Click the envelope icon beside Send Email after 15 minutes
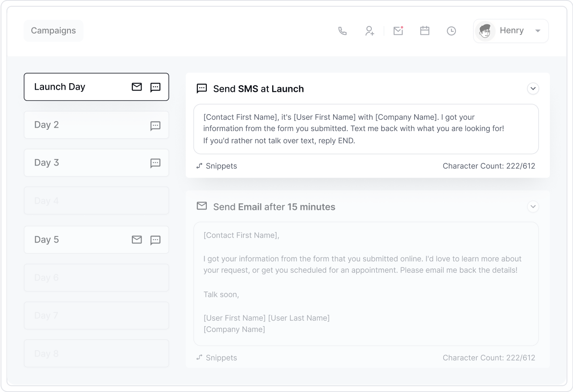573x392 pixels. (202, 206)
